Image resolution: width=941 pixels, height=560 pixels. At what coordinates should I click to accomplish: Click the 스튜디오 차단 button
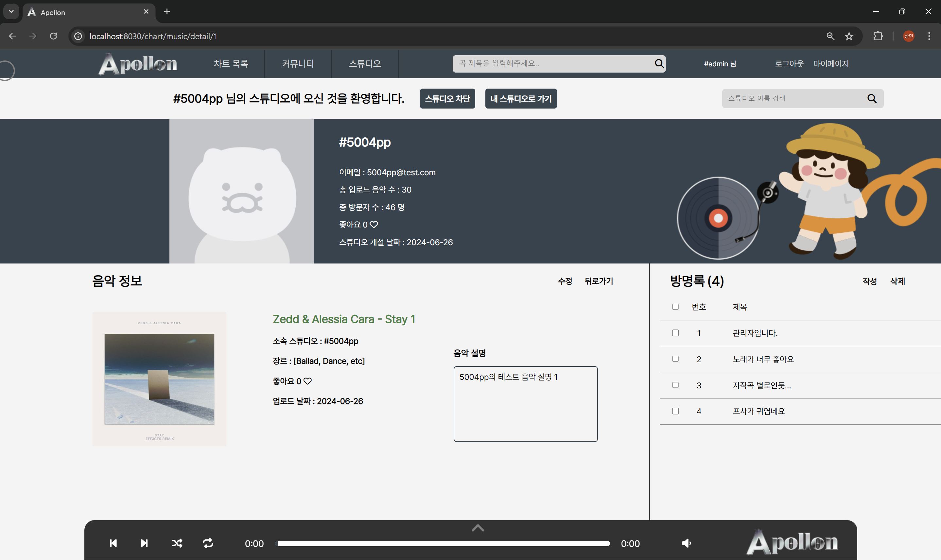point(447,98)
